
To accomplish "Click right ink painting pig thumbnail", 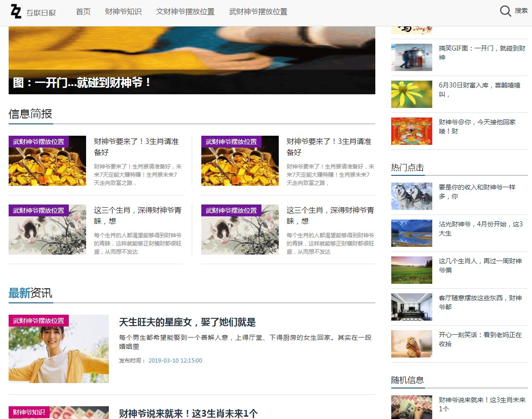I will pos(240,230).
